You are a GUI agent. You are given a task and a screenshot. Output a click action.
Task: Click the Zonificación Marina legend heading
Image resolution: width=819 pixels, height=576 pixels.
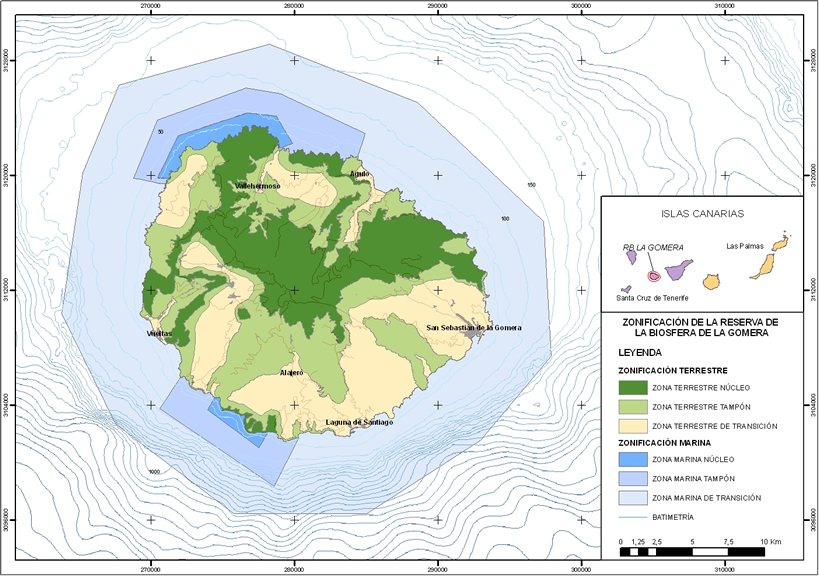click(x=663, y=441)
